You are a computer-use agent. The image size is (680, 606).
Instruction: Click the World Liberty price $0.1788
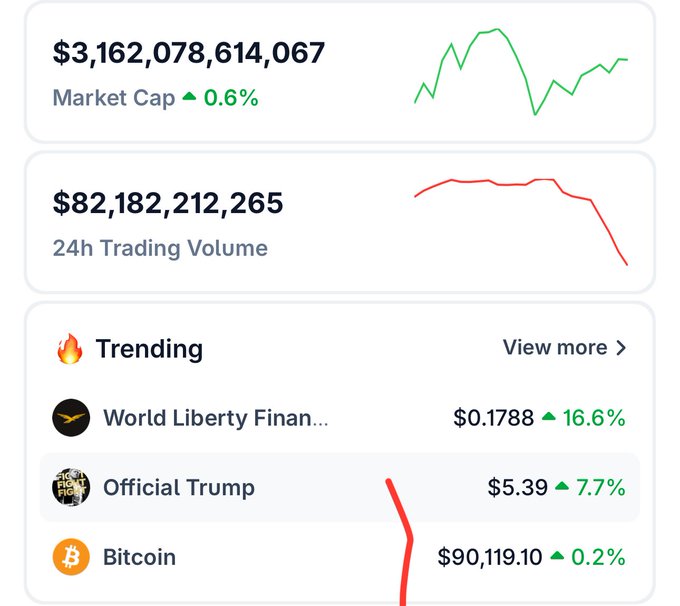[494, 418]
